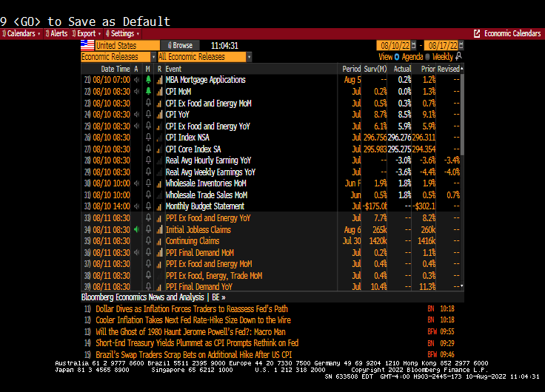Open 'Dollar Dives as Inflation Forces Traders' headline
Image resolution: width=545 pixels, height=392 pixels.
point(192,308)
